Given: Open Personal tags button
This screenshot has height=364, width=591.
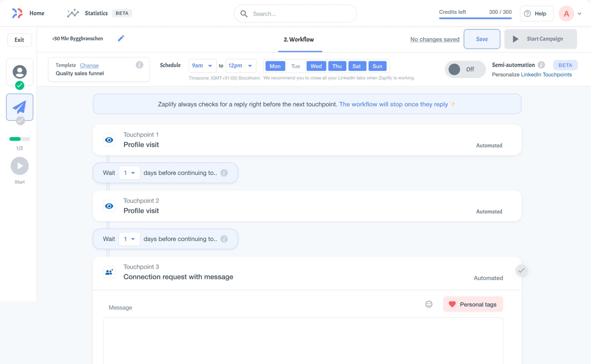Looking at the screenshot, I should pos(473,304).
